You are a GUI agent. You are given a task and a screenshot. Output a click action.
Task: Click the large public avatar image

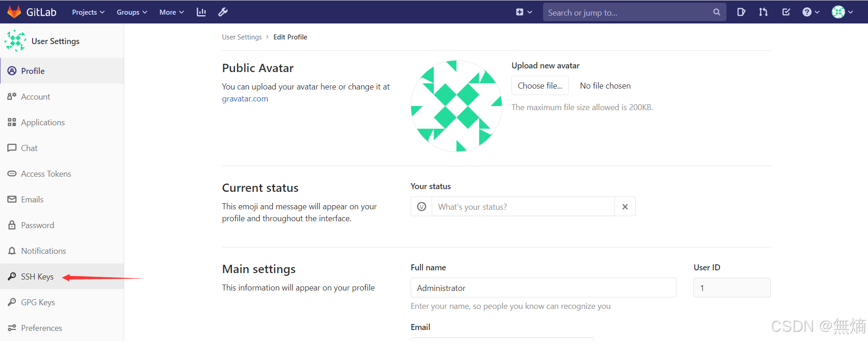456,106
